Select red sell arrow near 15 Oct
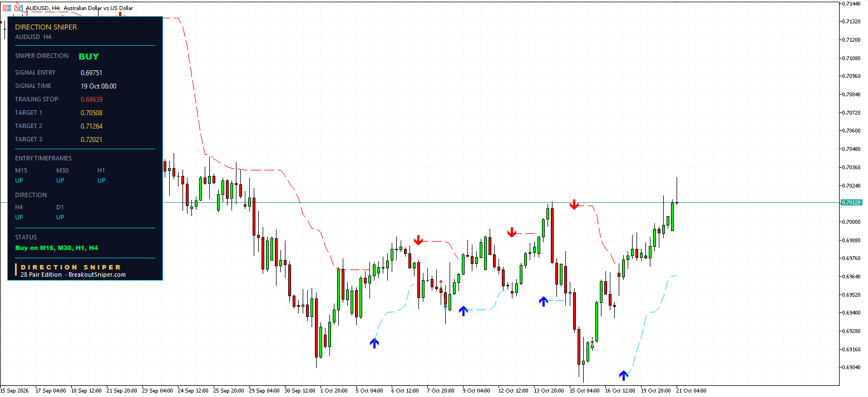This screenshot has height=397, width=868. pos(574,204)
